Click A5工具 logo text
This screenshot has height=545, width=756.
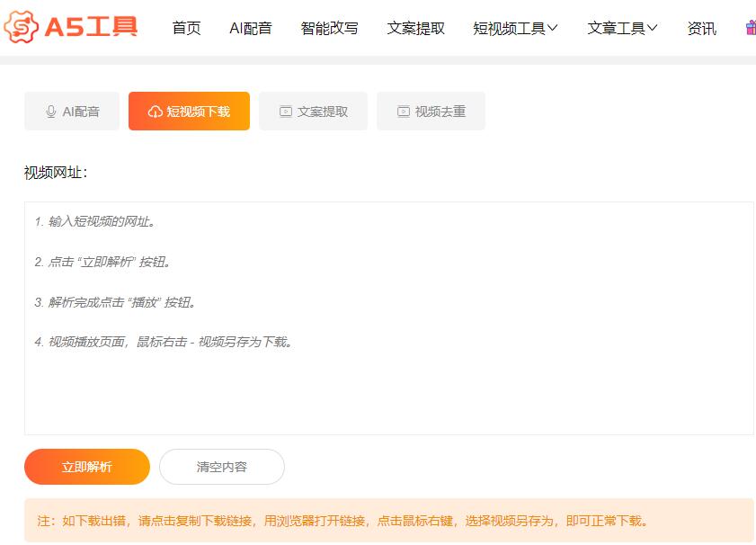(91, 26)
